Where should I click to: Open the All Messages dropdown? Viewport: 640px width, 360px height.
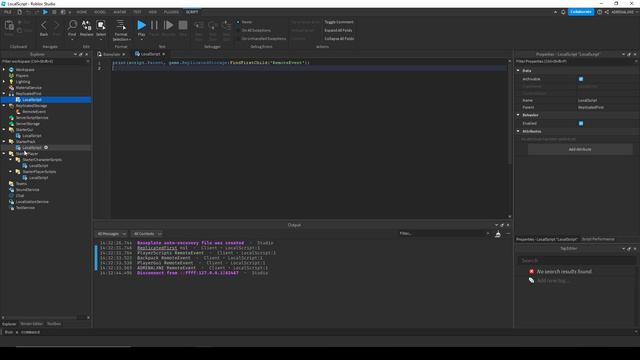click(x=111, y=234)
